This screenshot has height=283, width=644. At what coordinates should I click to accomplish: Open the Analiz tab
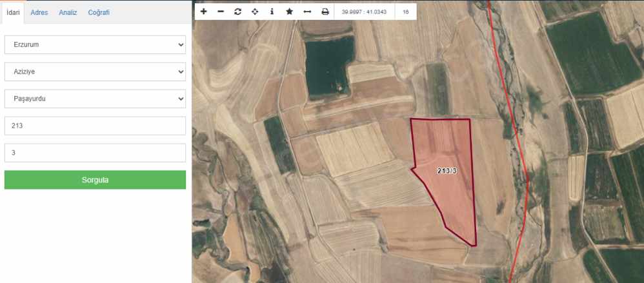tap(68, 12)
